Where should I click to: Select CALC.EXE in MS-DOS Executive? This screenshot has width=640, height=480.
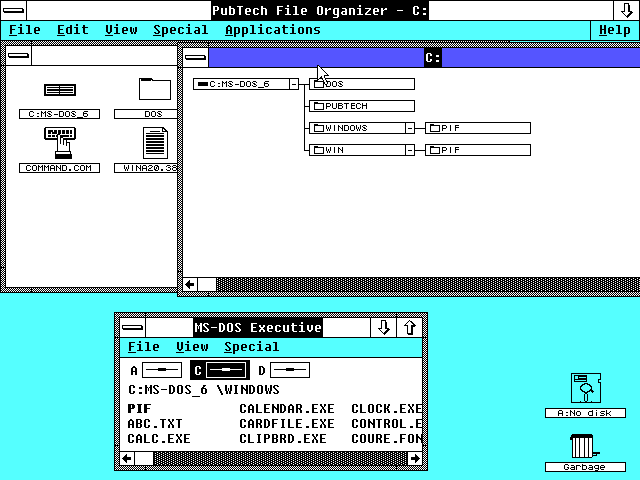tap(159, 439)
